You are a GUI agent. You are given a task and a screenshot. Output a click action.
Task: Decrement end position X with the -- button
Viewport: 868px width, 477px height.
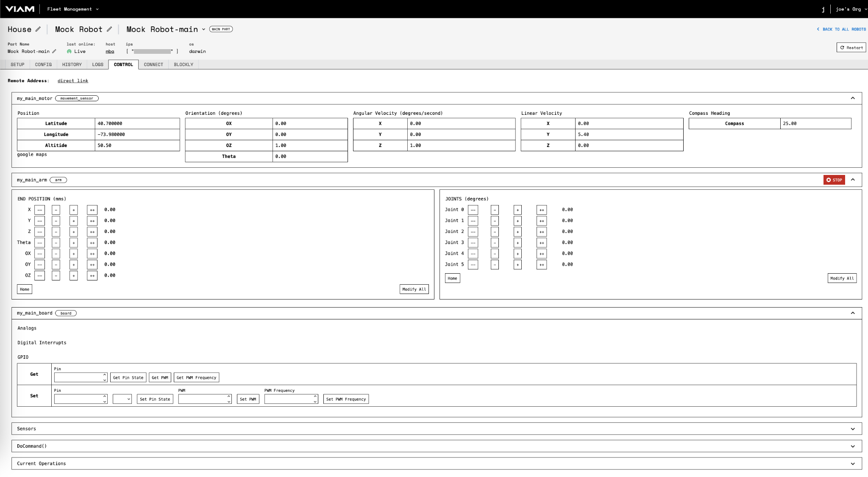(39, 209)
